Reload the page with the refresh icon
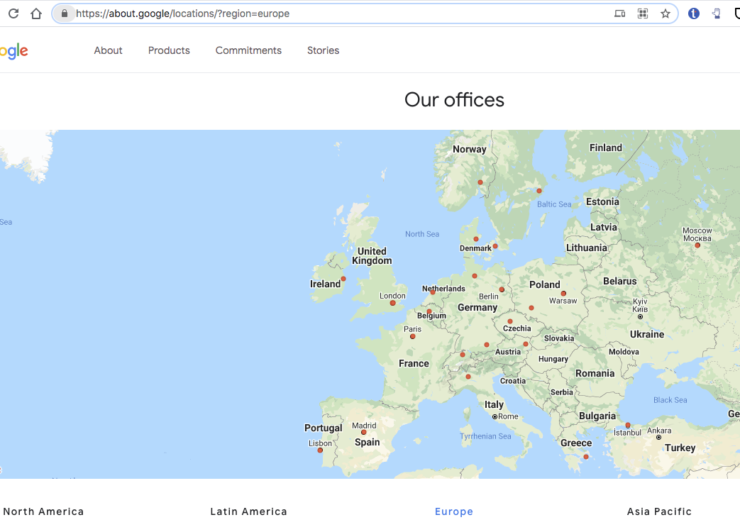 (13, 13)
